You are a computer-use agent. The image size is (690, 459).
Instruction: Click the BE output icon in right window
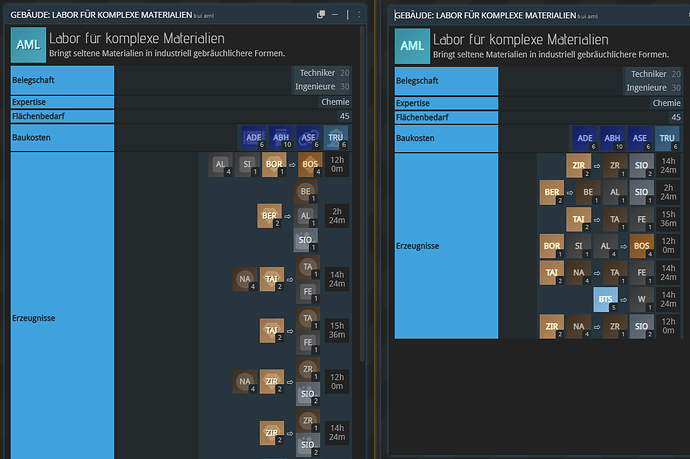(588, 192)
